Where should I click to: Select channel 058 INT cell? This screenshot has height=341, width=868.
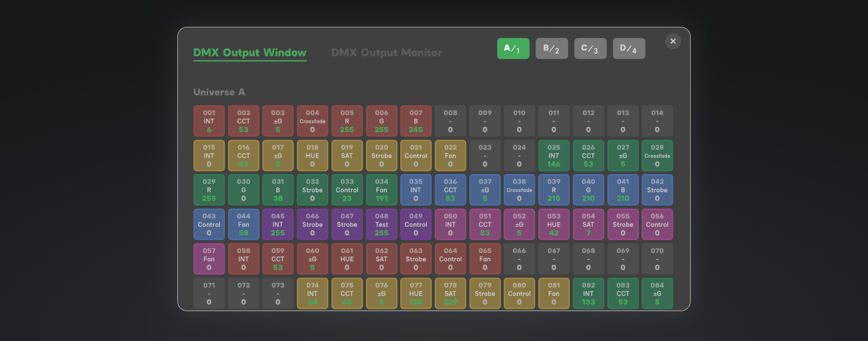pos(244,259)
